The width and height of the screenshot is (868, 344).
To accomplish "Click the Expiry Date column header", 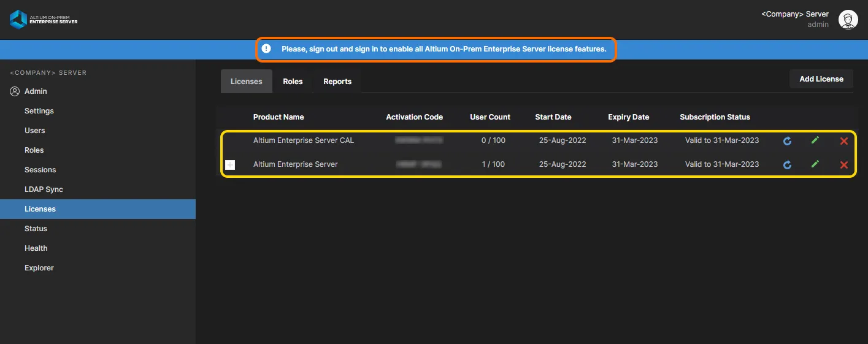I will pos(629,117).
